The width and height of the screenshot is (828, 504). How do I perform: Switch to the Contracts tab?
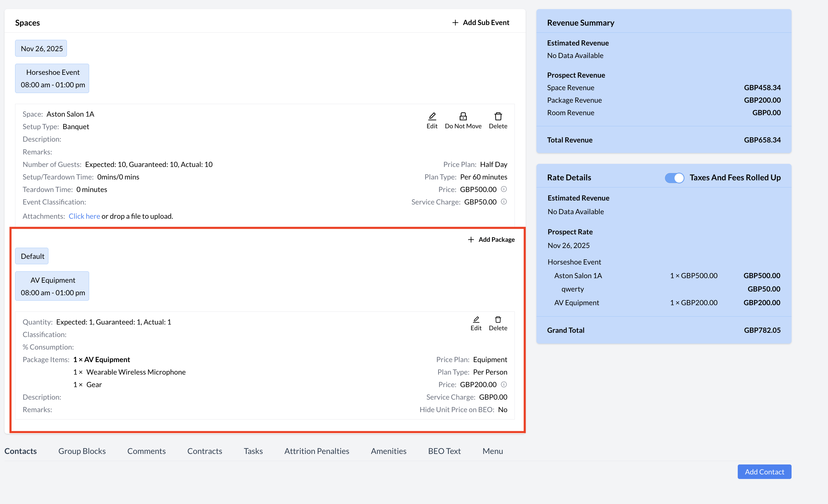coord(205,451)
